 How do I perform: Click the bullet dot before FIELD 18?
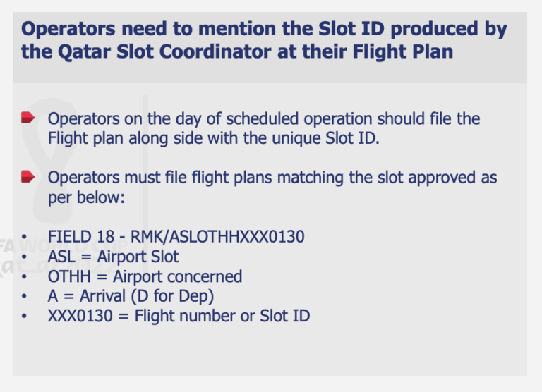click(25, 237)
